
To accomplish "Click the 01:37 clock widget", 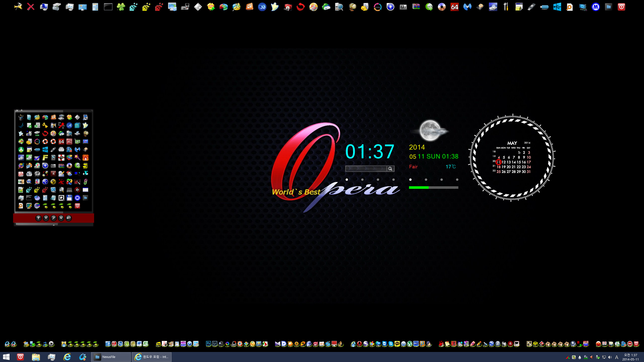I will [370, 152].
